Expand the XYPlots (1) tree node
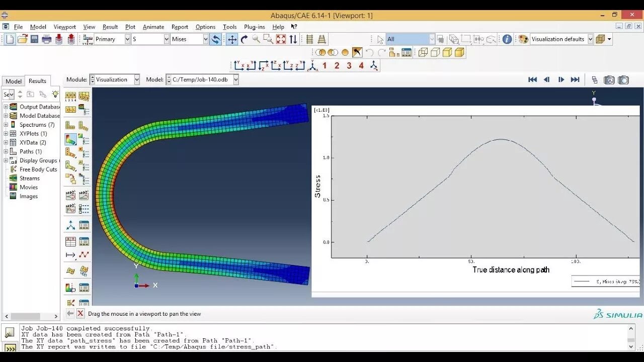 click(6, 134)
